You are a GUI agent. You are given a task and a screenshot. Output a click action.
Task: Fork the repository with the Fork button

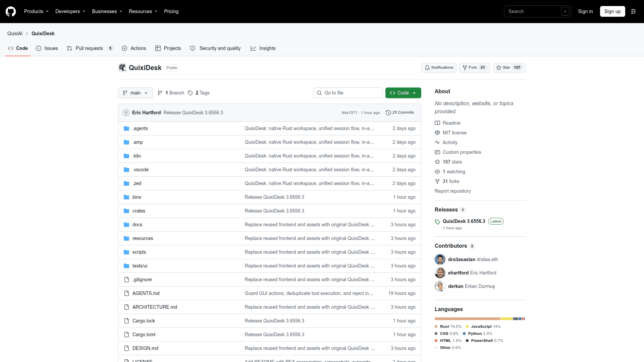pos(475,68)
